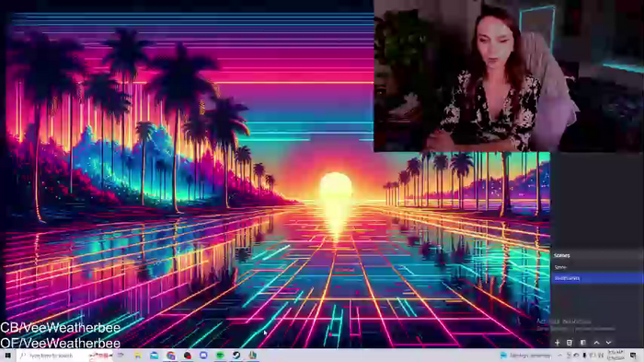
Task: Open the Windows Start menu
Action: pyautogui.click(x=7, y=356)
